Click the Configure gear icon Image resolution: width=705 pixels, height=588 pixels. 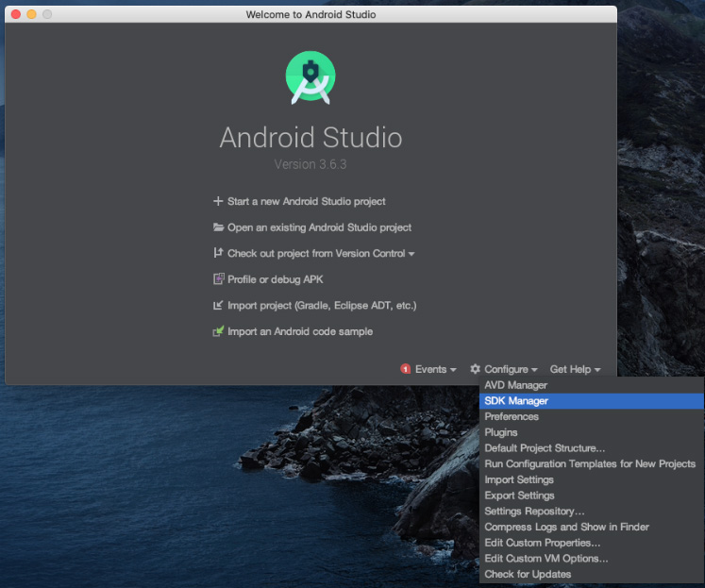(x=476, y=369)
